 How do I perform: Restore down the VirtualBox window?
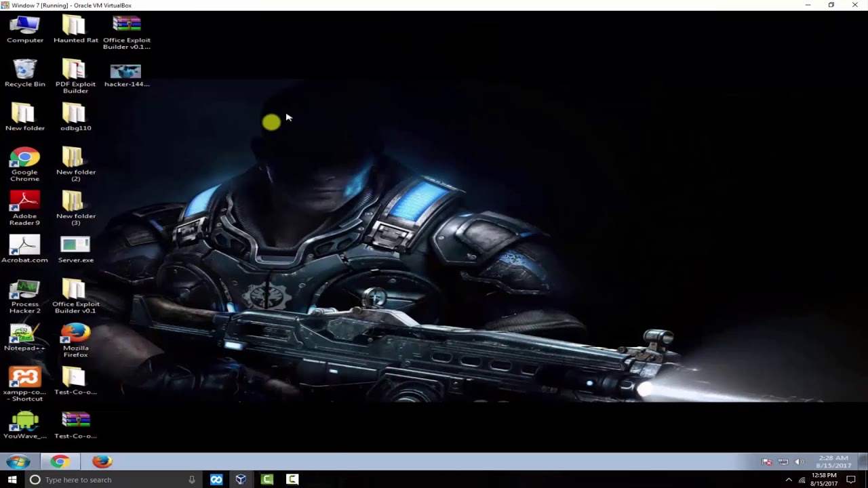click(831, 5)
